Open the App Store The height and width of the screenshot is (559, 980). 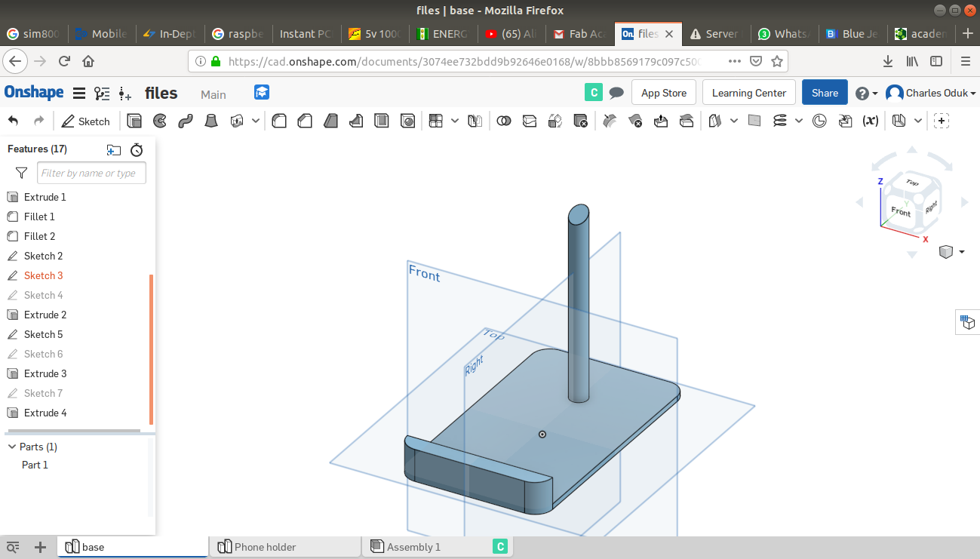[664, 93]
